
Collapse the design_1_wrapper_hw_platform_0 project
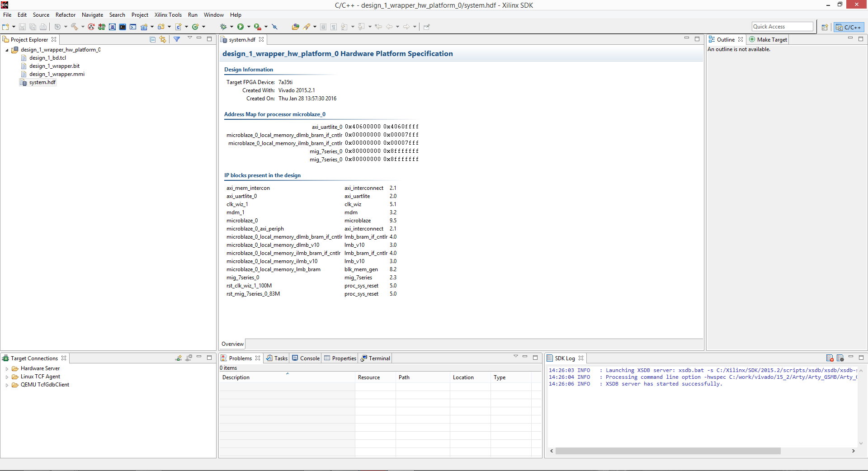7,50
